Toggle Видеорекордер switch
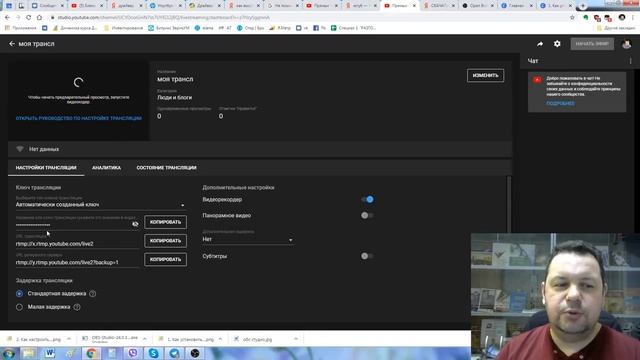640x360 pixels. point(367,199)
